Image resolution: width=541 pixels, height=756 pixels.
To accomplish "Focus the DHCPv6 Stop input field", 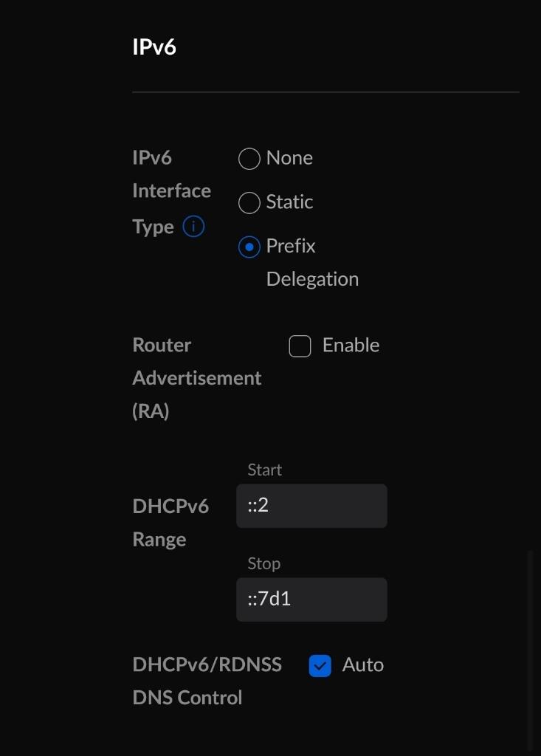I will [311, 599].
